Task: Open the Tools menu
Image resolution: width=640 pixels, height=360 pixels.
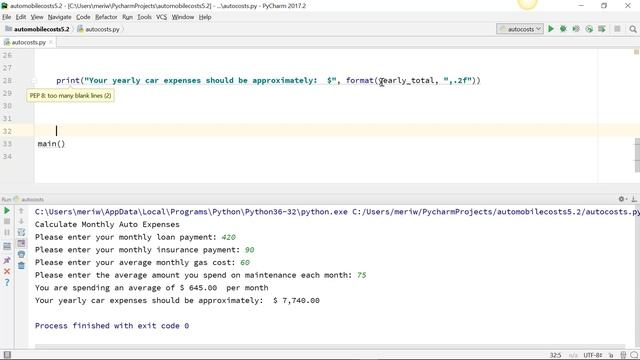Action: [x=144, y=17]
